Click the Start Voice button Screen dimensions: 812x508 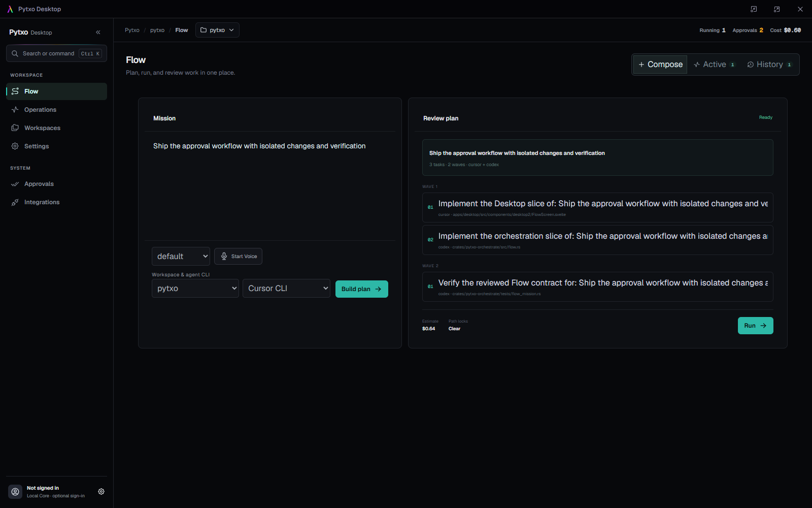tap(238, 257)
